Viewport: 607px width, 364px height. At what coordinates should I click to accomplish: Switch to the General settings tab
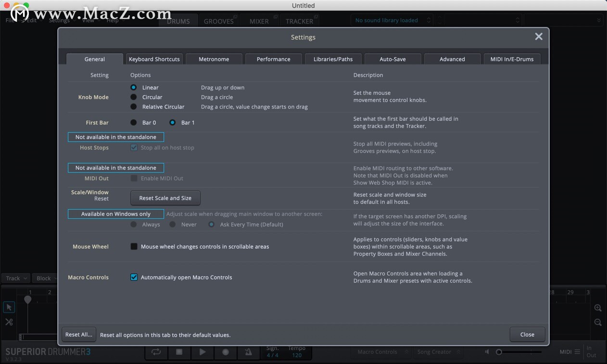click(x=95, y=59)
